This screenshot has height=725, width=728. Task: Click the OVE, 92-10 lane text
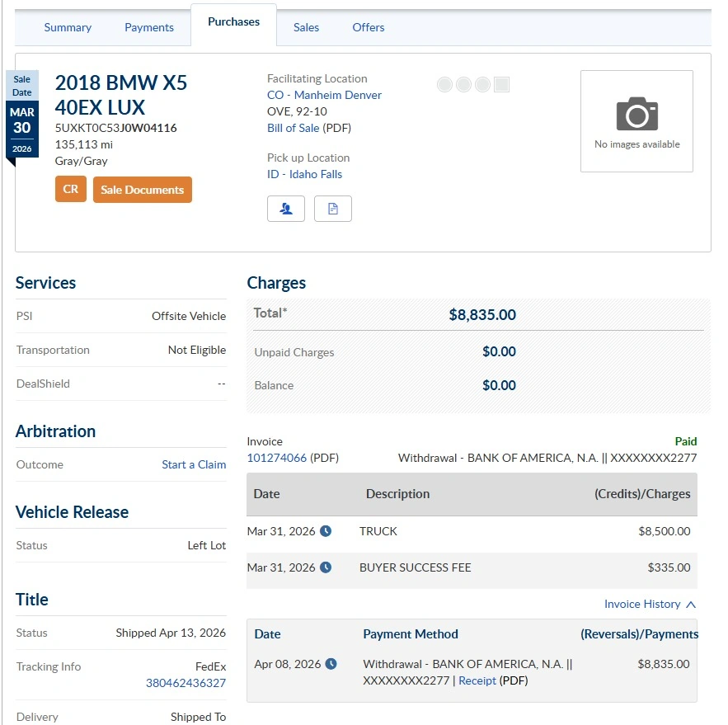click(x=297, y=111)
